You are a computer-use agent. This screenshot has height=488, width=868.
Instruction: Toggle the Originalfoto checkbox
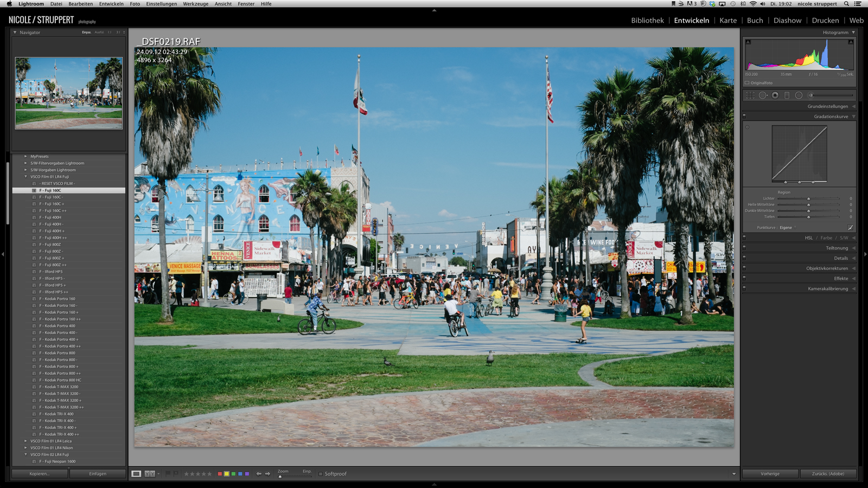click(747, 83)
